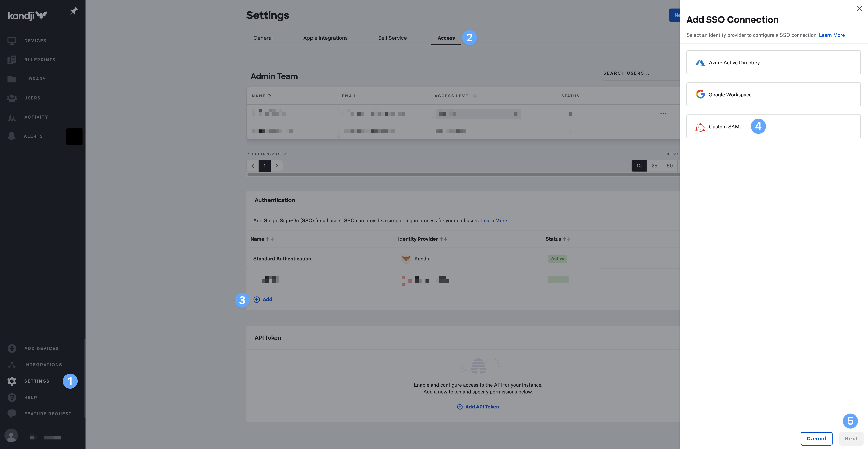The height and width of the screenshot is (449, 868).
Task: Open Integrations in sidebar
Action: point(43,365)
